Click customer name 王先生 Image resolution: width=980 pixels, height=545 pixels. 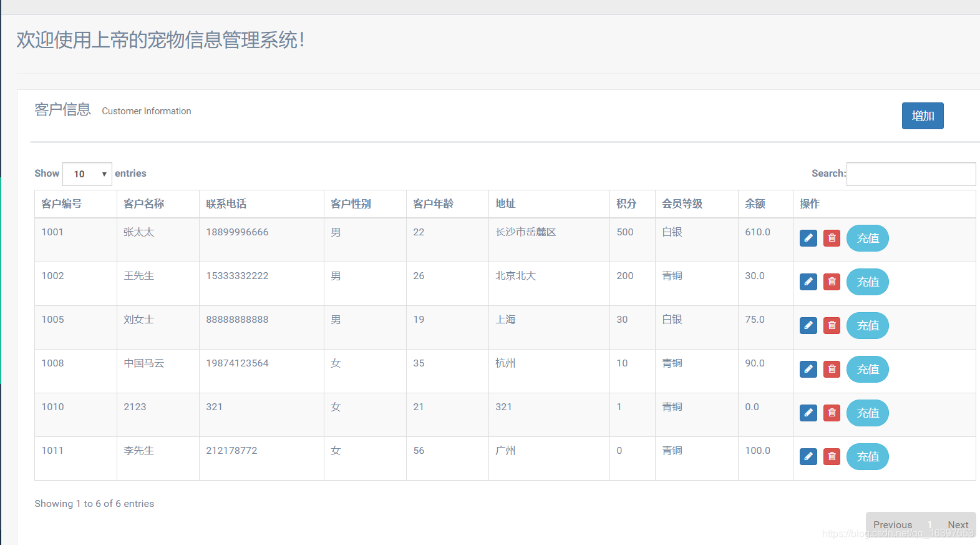click(138, 276)
